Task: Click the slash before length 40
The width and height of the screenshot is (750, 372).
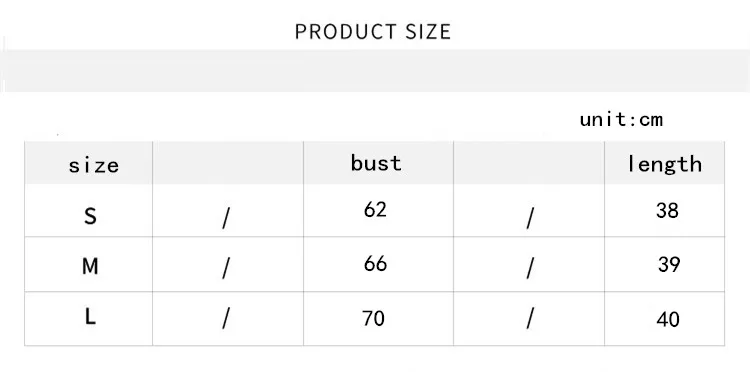Action: point(529,318)
